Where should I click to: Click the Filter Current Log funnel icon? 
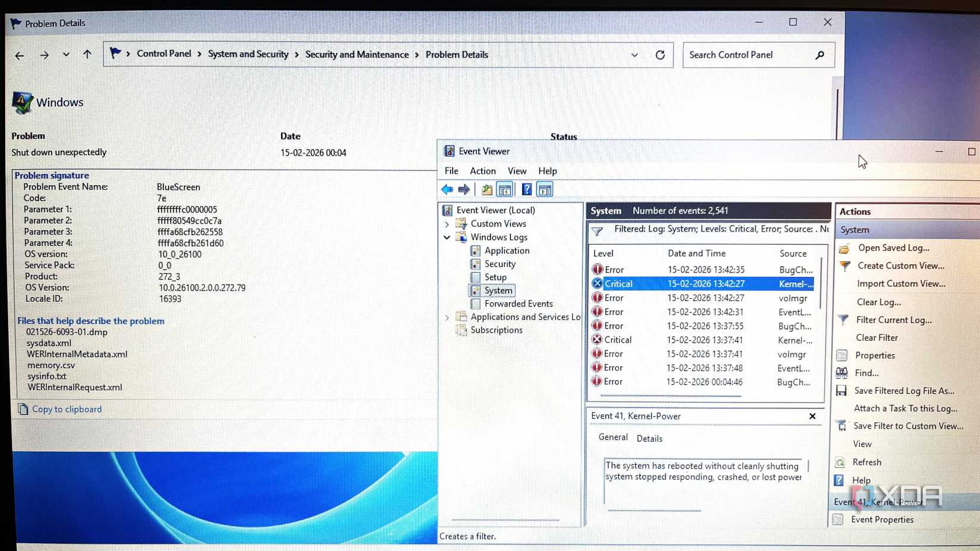[x=843, y=319]
